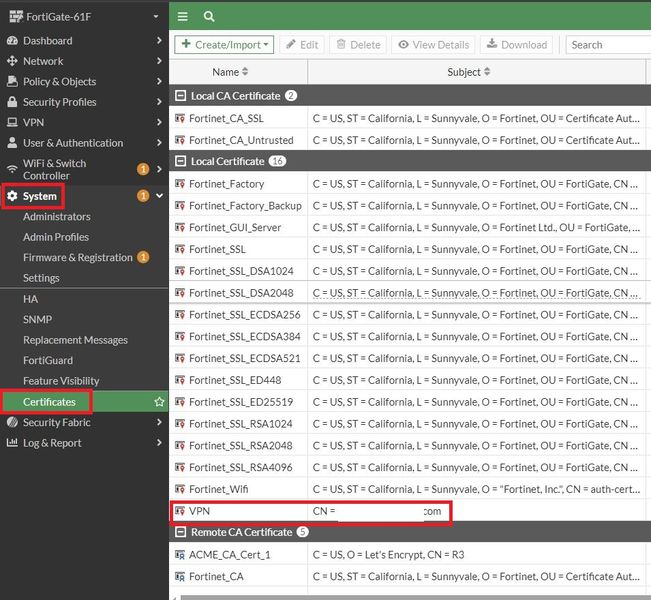The width and height of the screenshot is (651, 600).
Task: Click the certificate icon beside Fortinet_Factory
Action: (x=180, y=184)
